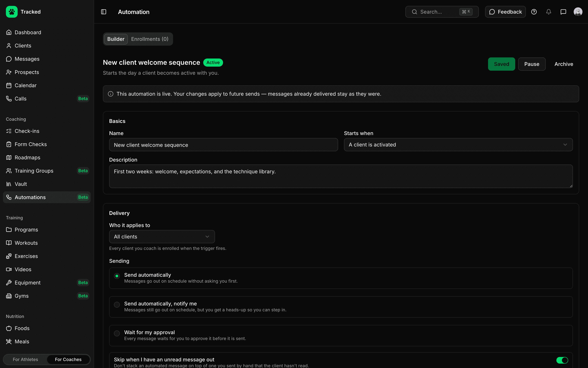Screen dimensions: 588x368
Task: Click the Tracked paw logo icon
Action: tap(12, 12)
